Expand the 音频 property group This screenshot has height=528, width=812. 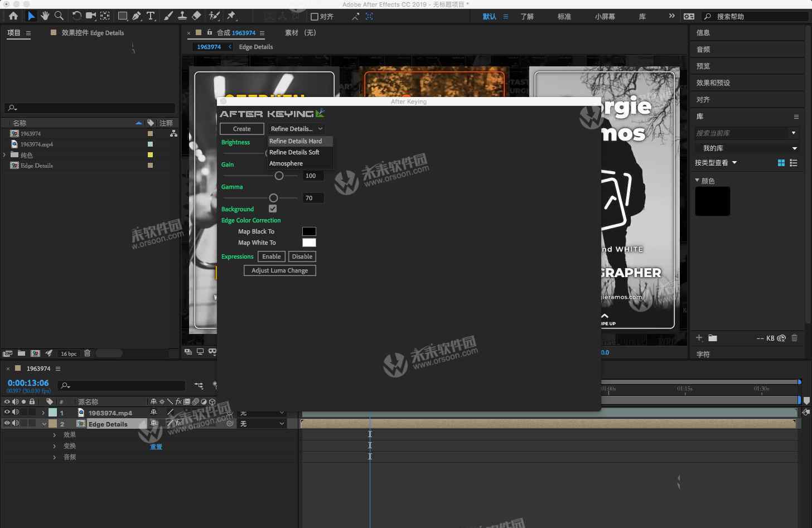point(54,457)
